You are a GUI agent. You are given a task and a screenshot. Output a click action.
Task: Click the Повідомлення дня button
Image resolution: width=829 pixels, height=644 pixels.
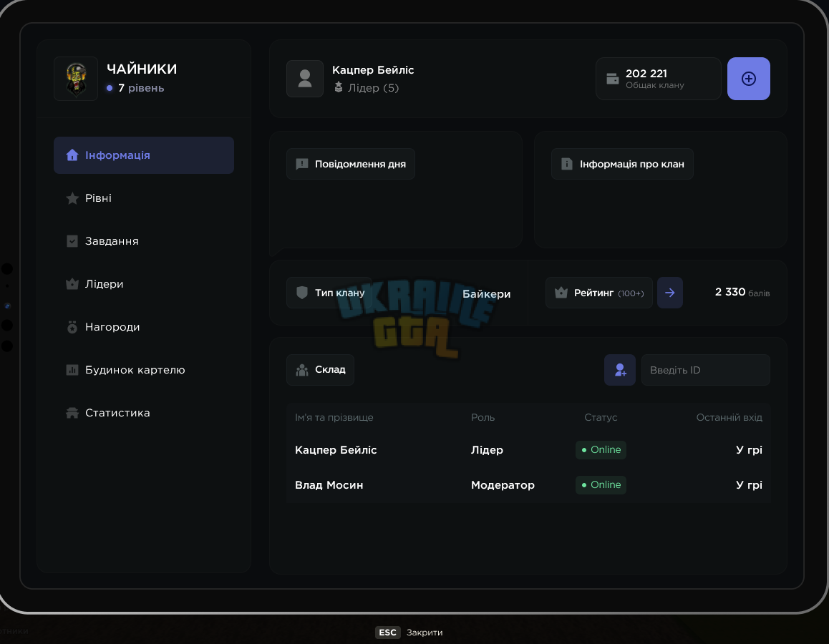tap(351, 164)
